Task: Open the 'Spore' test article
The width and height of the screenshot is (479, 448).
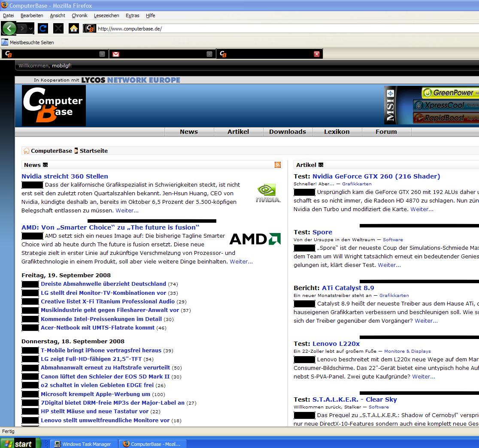Action: 322,232
